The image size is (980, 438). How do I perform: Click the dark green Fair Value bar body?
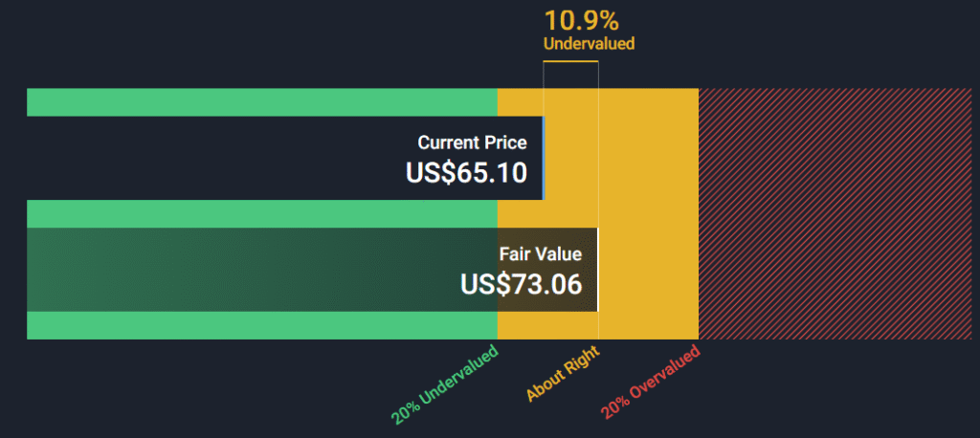312,270
